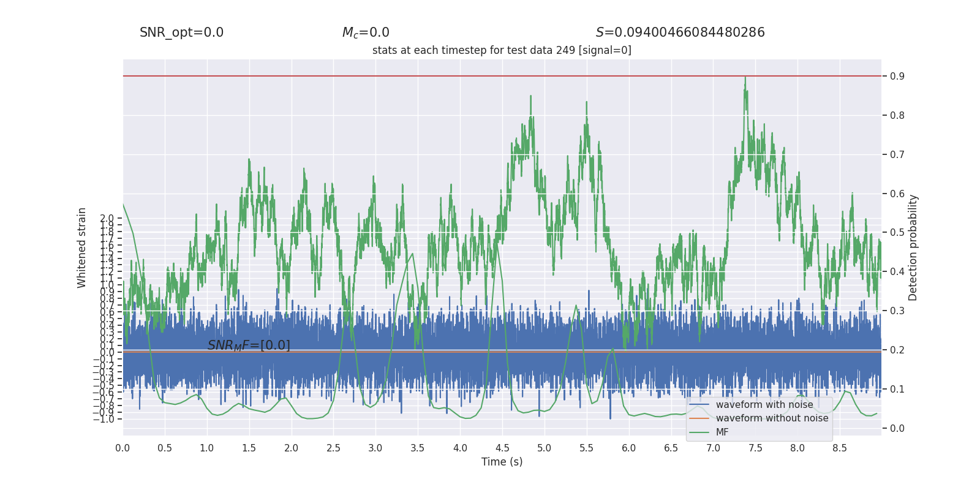Click the 4.5 tick on the time axis
The image size is (980, 490).
click(502, 448)
